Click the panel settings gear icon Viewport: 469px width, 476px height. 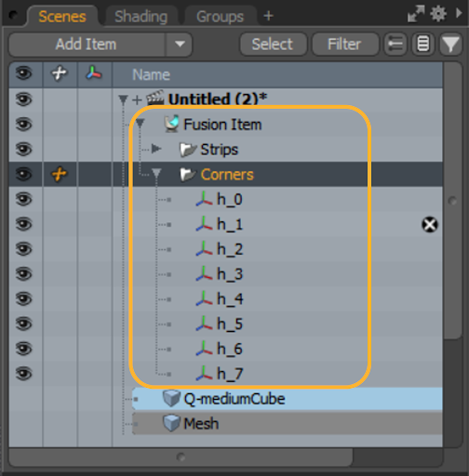[438, 14]
